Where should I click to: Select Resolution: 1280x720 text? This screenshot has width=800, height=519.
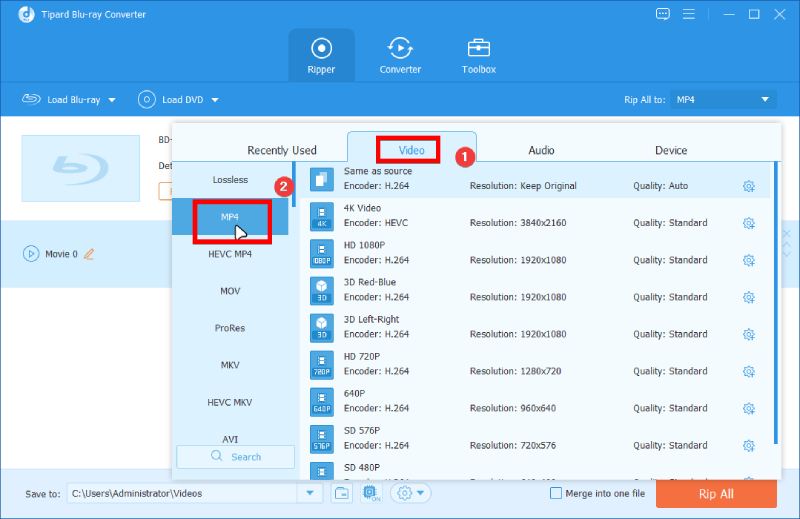515,371
